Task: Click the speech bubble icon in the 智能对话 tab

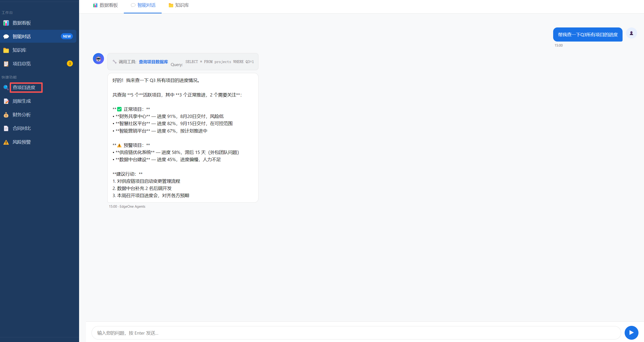Action: click(133, 5)
